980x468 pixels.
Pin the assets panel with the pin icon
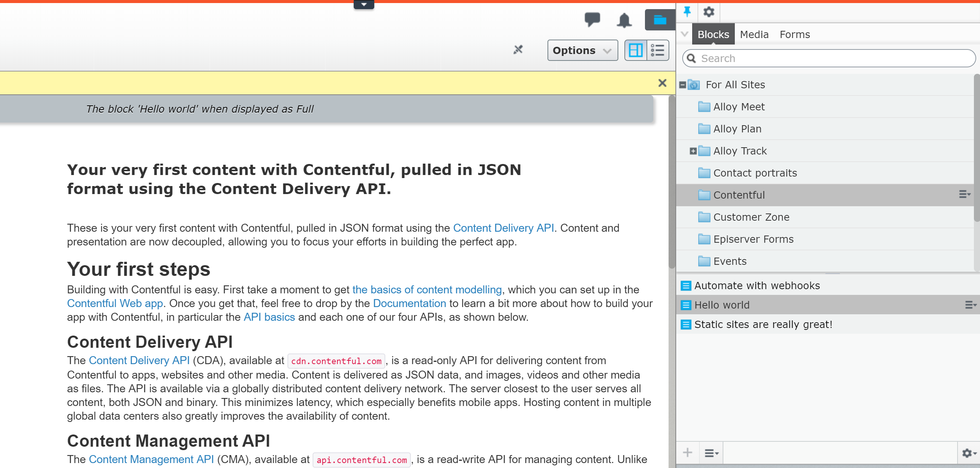[x=688, y=12]
